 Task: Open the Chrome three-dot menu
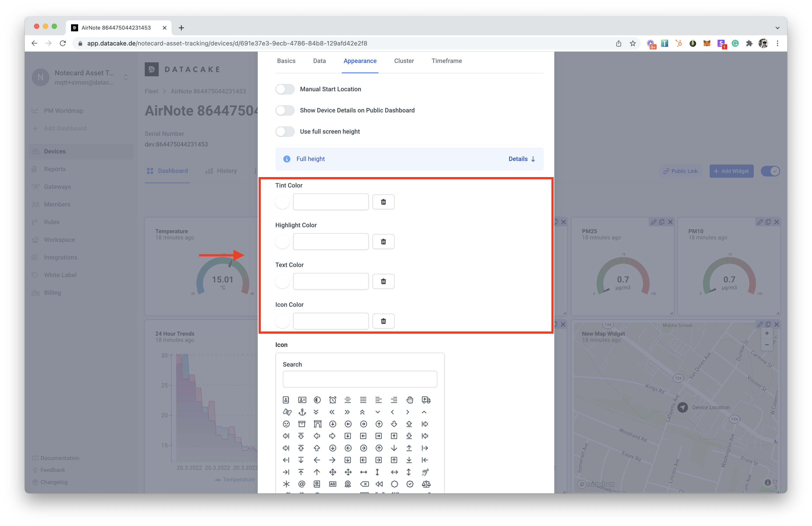pos(777,43)
